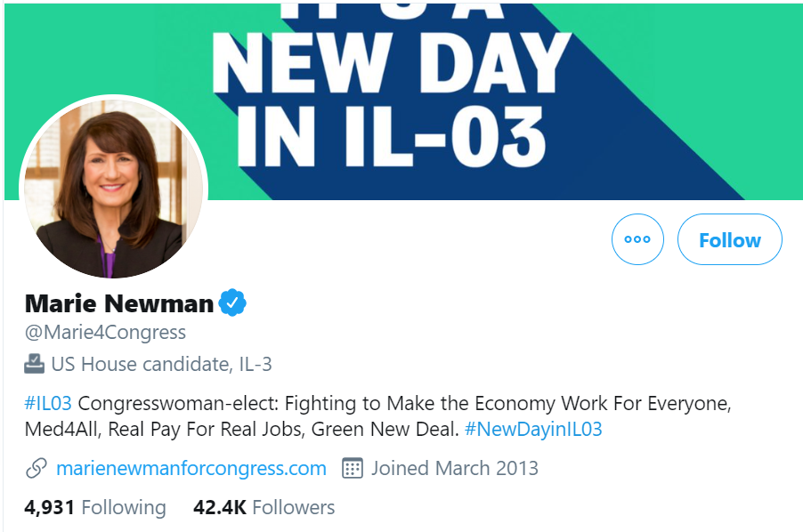Click the @Marie4Congress handle

point(105,333)
